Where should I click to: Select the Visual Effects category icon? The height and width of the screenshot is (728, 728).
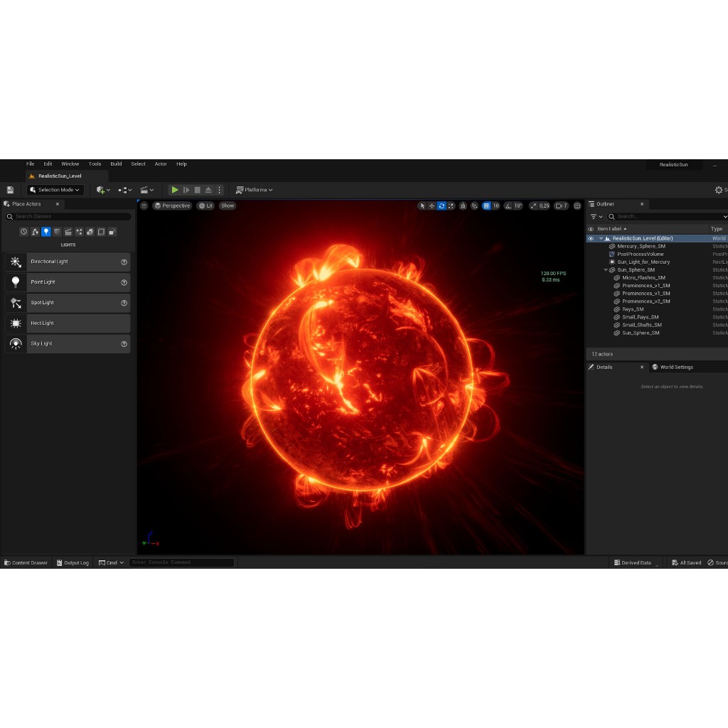coord(80,232)
